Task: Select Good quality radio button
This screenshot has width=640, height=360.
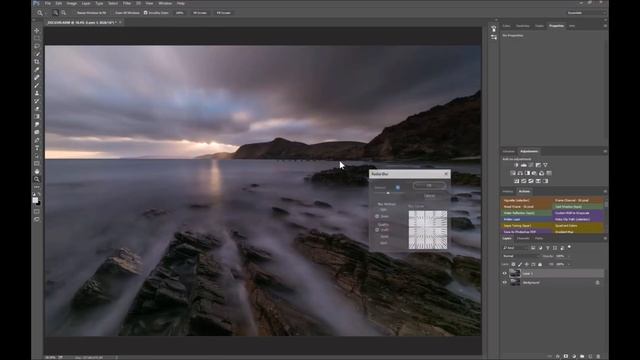Action: click(x=377, y=236)
